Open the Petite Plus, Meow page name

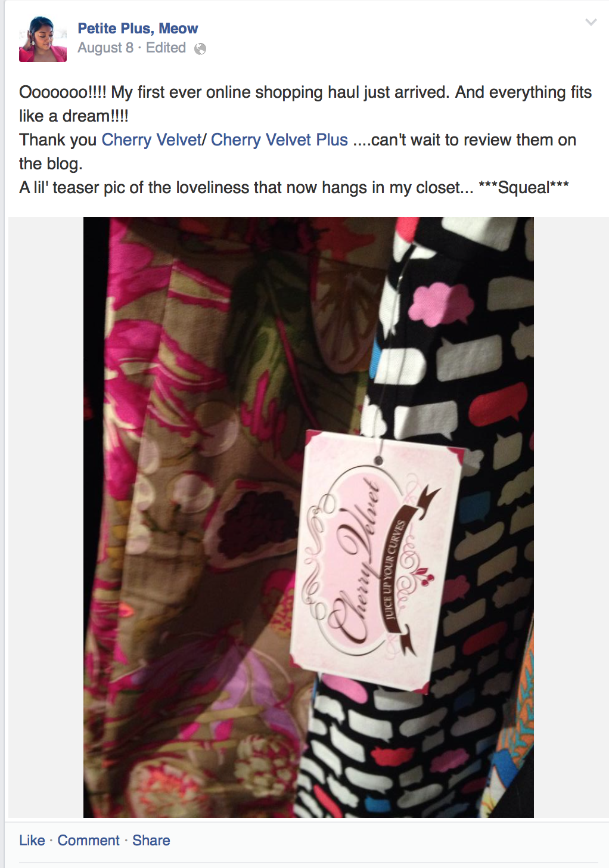(138, 28)
